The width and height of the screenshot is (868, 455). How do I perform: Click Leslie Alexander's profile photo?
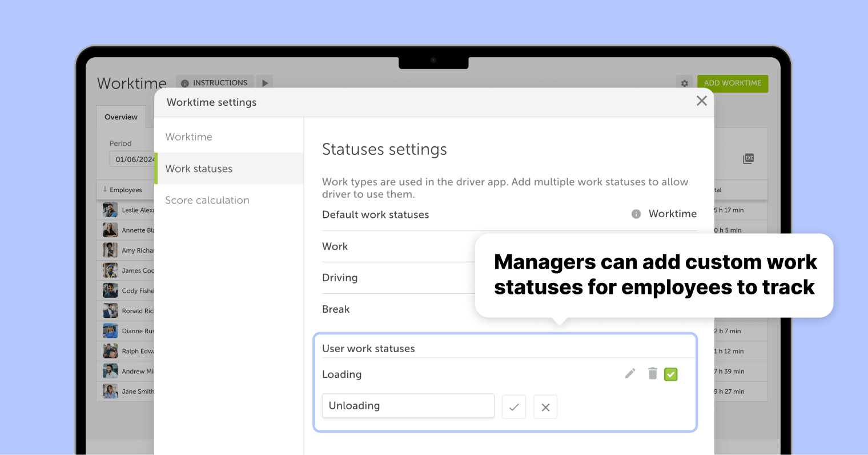click(x=109, y=210)
